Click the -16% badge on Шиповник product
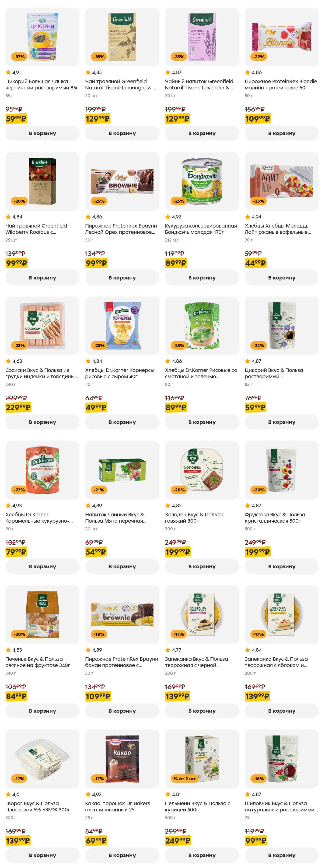This screenshot has height=868, width=332. [259, 778]
